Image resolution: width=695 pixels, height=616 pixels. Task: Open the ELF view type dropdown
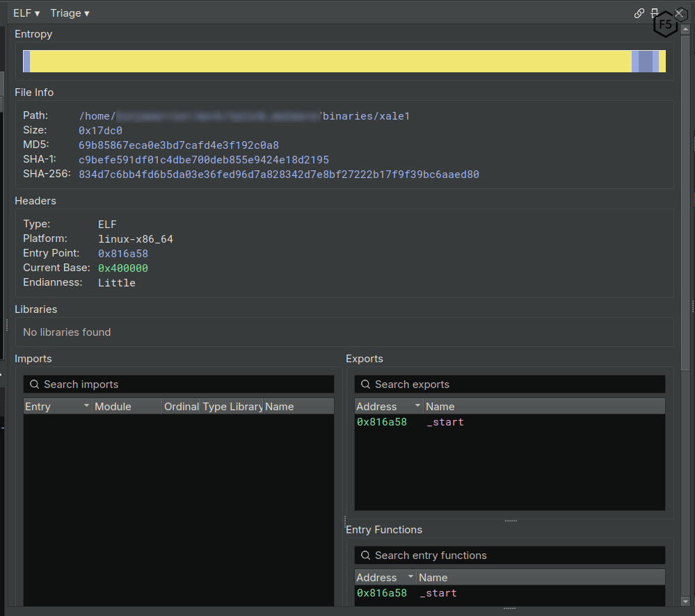[x=26, y=13]
